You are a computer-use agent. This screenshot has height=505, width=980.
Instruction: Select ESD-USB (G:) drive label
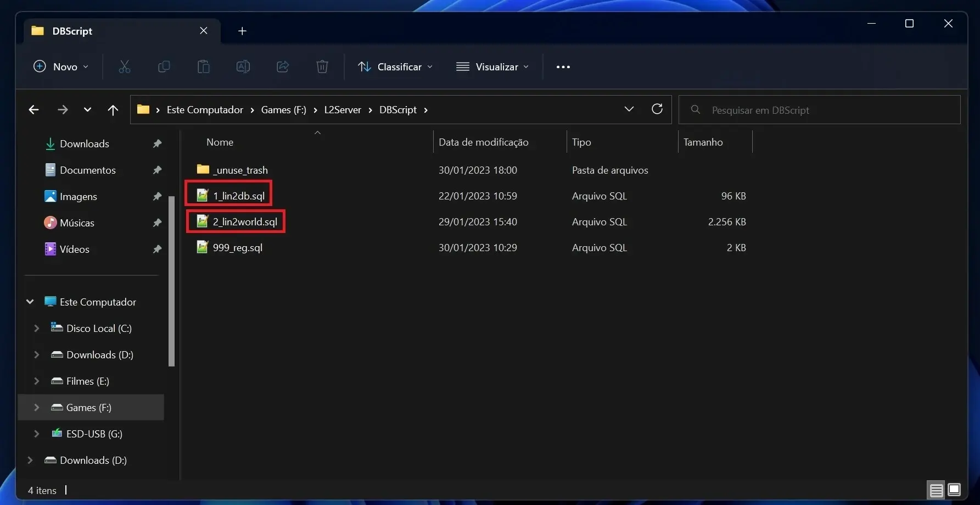pyautogui.click(x=94, y=434)
